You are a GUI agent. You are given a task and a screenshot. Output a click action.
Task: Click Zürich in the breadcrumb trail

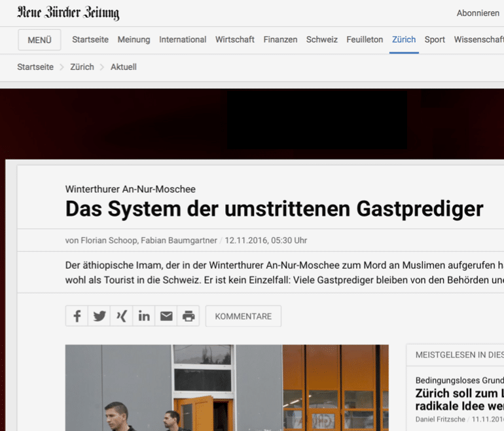[82, 67]
